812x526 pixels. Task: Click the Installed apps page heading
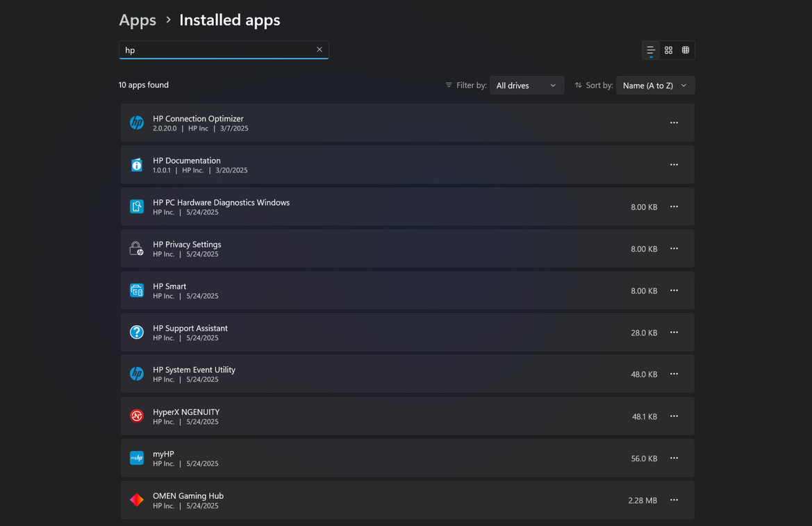coord(230,19)
